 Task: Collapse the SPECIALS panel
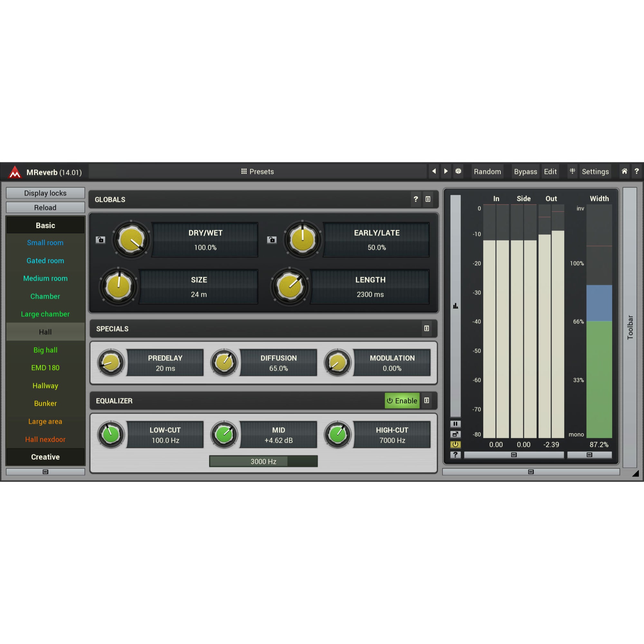(x=427, y=329)
